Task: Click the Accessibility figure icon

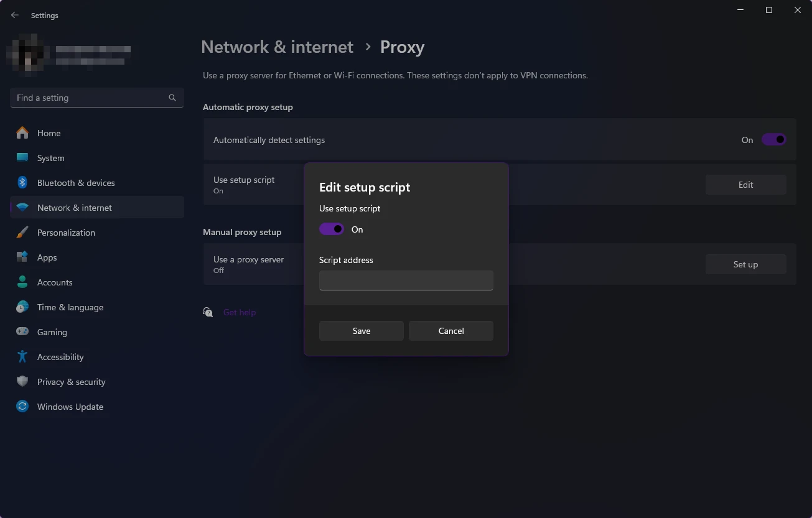Action: click(22, 357)
